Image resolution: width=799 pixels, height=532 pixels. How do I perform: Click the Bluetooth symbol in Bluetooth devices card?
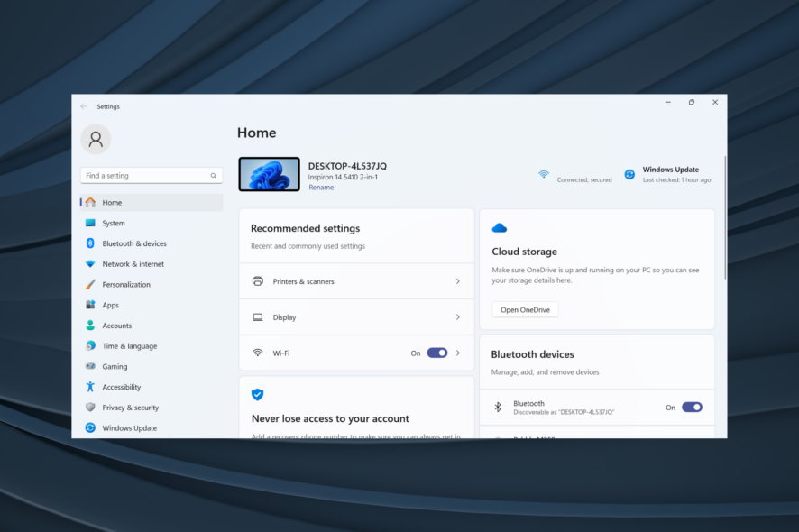pos(498,408)
